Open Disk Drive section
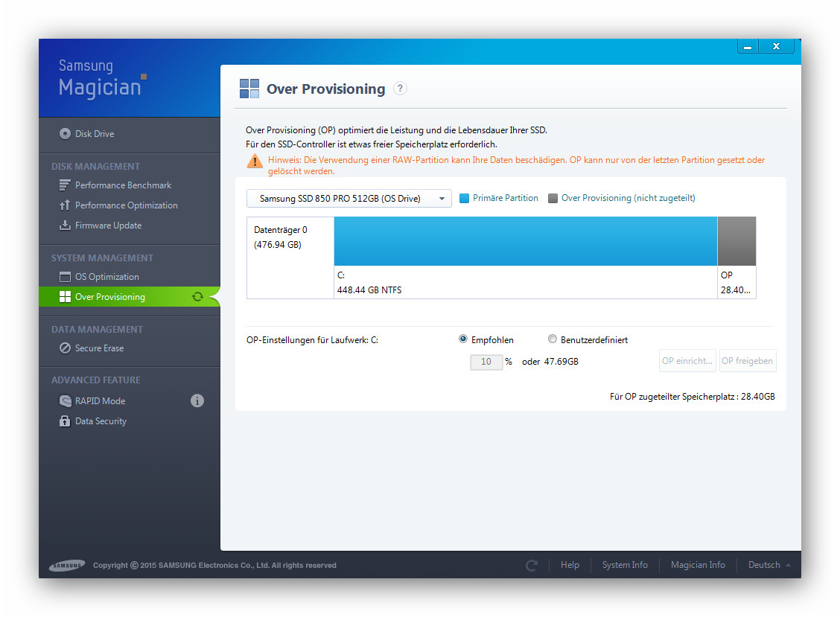Image resolution: width=840 pixels, height=617 pixels. 95,134
